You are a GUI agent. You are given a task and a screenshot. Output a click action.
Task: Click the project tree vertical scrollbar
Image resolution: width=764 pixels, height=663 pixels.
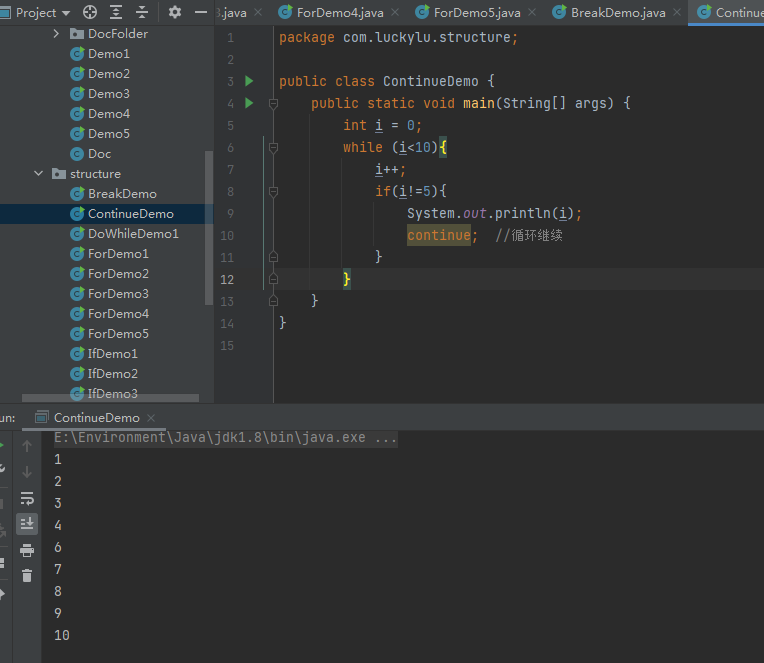(x=209, y=227)
